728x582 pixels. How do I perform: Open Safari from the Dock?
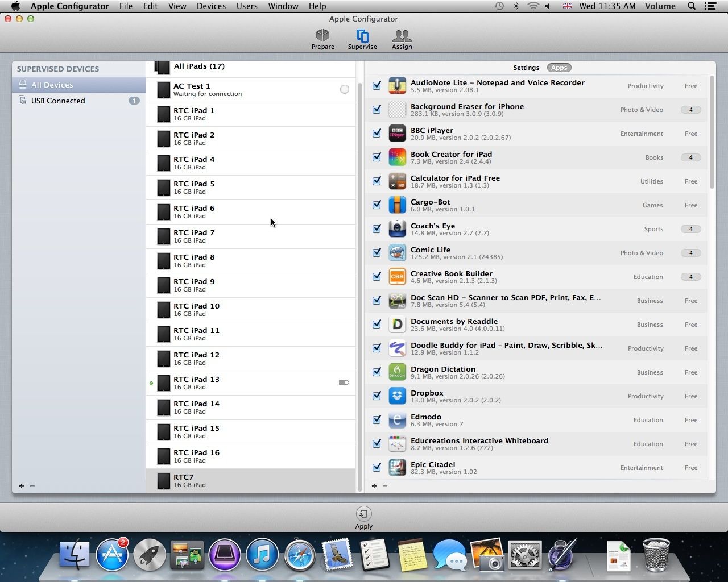300,555
